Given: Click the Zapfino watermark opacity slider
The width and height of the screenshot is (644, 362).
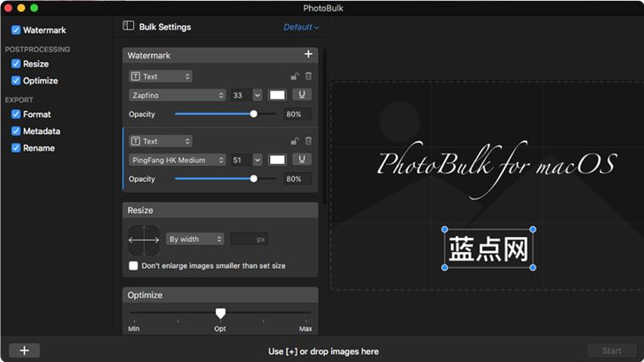Looking at the screenshot, I should click(x=225, y=114).
